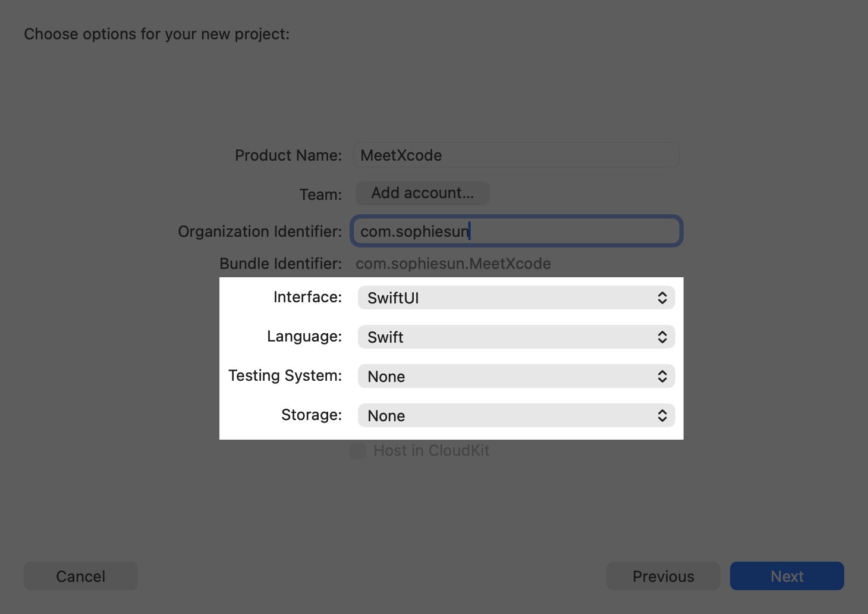Viewport: 868px width, 614px height.
Task: Click the bundle identifier com.sophiesun.MeetXcode text
Action: tap(453, 264)
